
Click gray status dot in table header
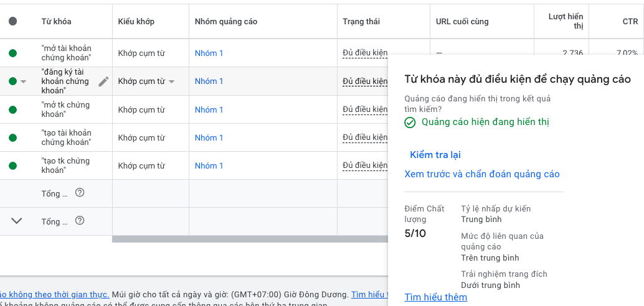click(x=13, y=21)
